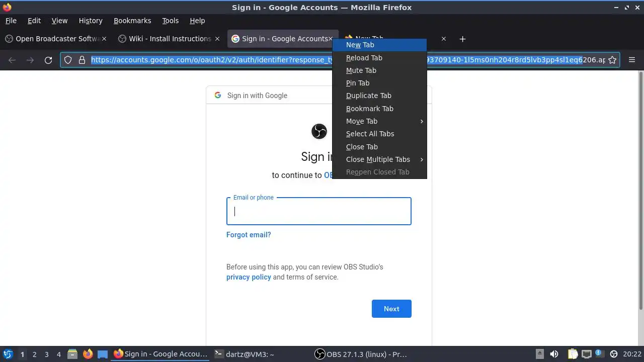Expand the Close Multiple Tabs submenu
The width and height of the screenshot is (644, 362).
click(x=379, y=159)
